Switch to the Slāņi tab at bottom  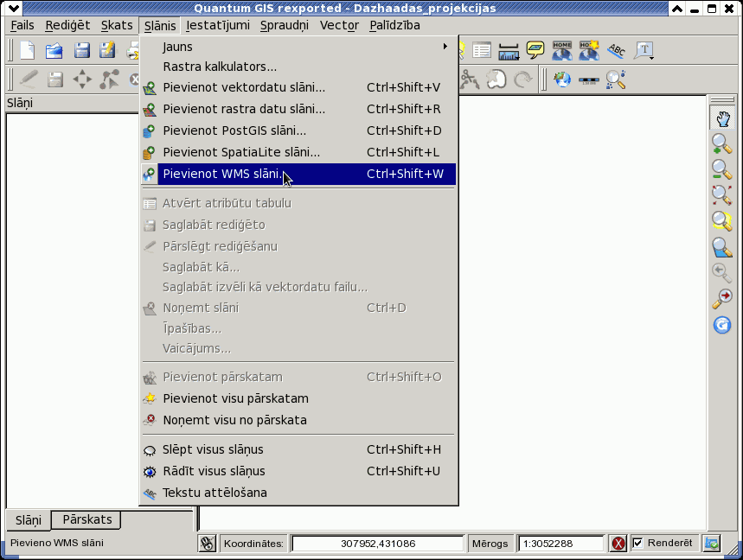click(x=29, y=520)
